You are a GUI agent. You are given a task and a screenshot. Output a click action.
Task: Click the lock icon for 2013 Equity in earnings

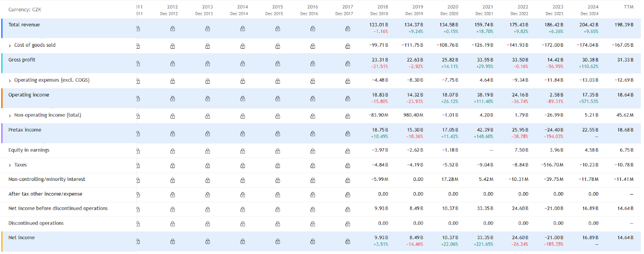[208, 151]
